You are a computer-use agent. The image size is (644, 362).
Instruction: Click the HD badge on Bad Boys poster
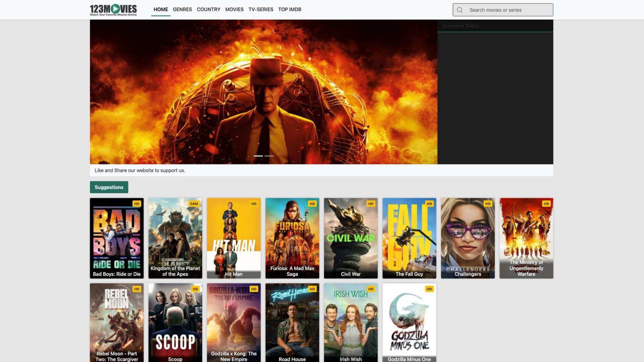pos(137,204)
